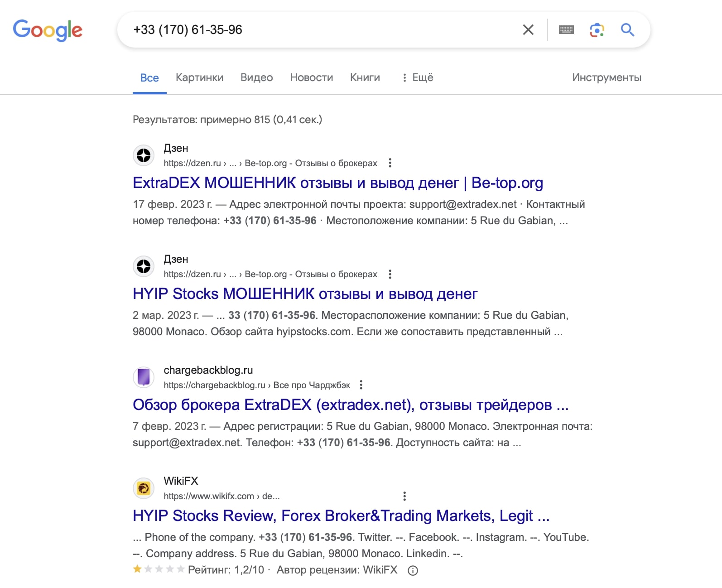Click Дзен favicon of HYIP Stocks МОШЕННИК result

(144, 266)
